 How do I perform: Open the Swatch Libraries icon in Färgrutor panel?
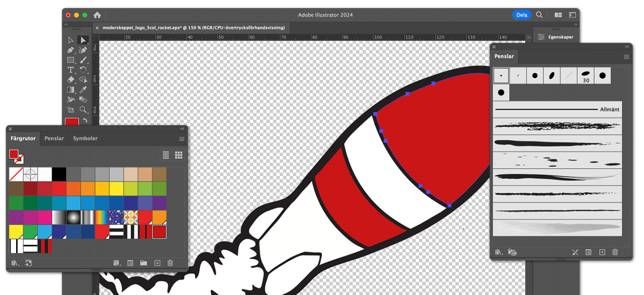14,262
